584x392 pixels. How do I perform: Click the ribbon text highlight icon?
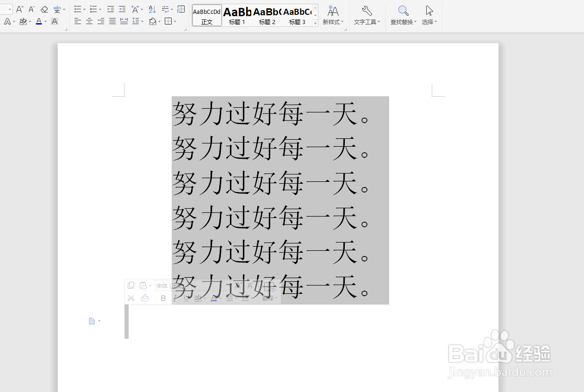pyautogui.click(x=23, y=21)
